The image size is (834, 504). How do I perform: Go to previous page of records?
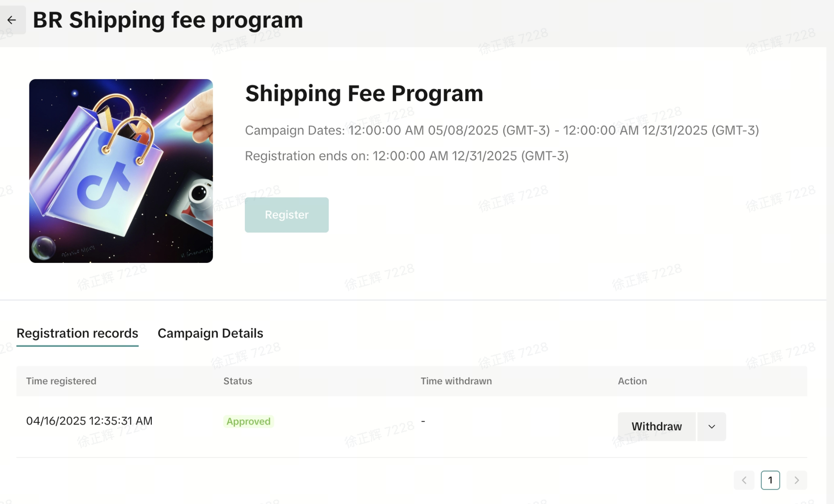[744, 480]
